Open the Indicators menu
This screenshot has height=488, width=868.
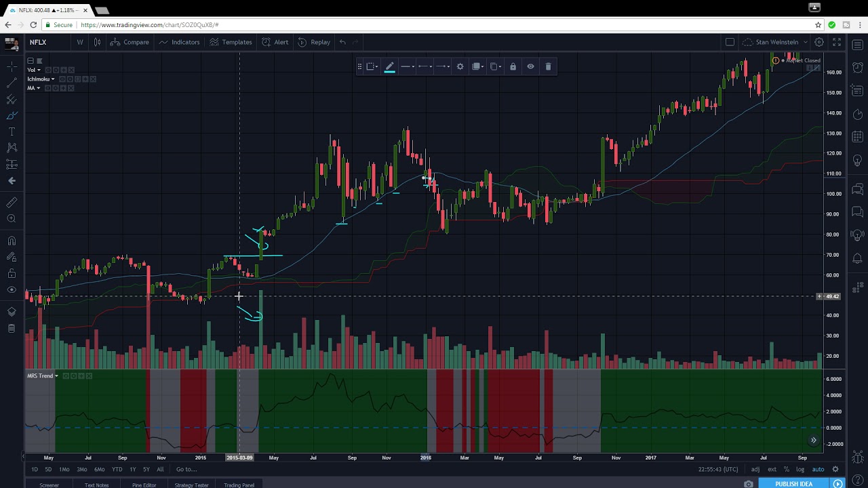pos(180,42)
